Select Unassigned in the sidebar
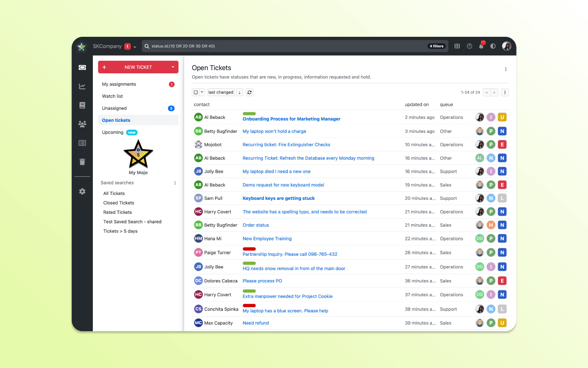 tap(138, 108)
